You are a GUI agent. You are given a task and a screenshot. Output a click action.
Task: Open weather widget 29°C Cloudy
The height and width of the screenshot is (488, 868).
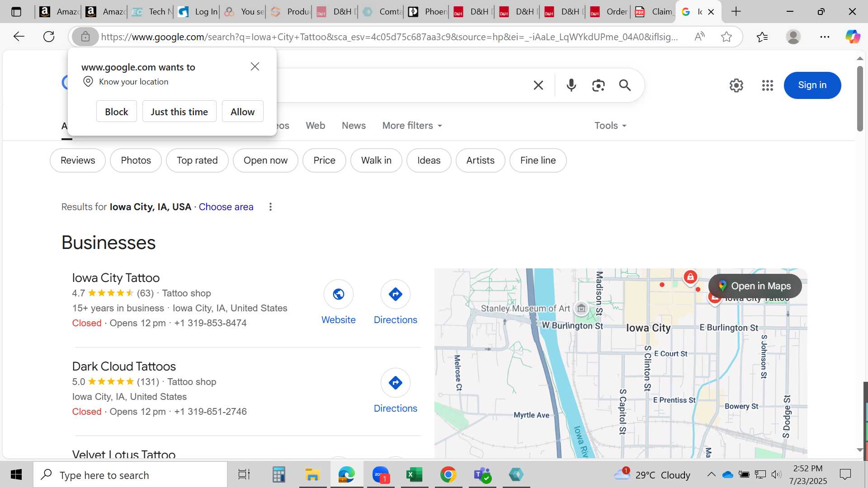pyautogui.click(x=652, y=474)
